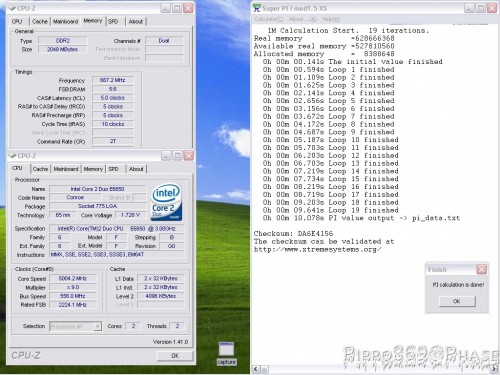500x375 pixels.
Task: Click the Super PI title bar icon
Action: 256,8
